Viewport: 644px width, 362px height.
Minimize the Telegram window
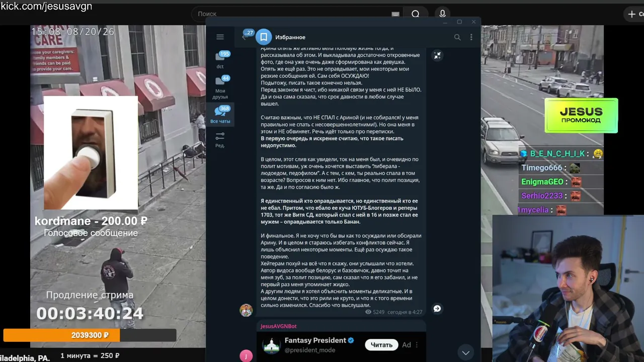[445, 22]
